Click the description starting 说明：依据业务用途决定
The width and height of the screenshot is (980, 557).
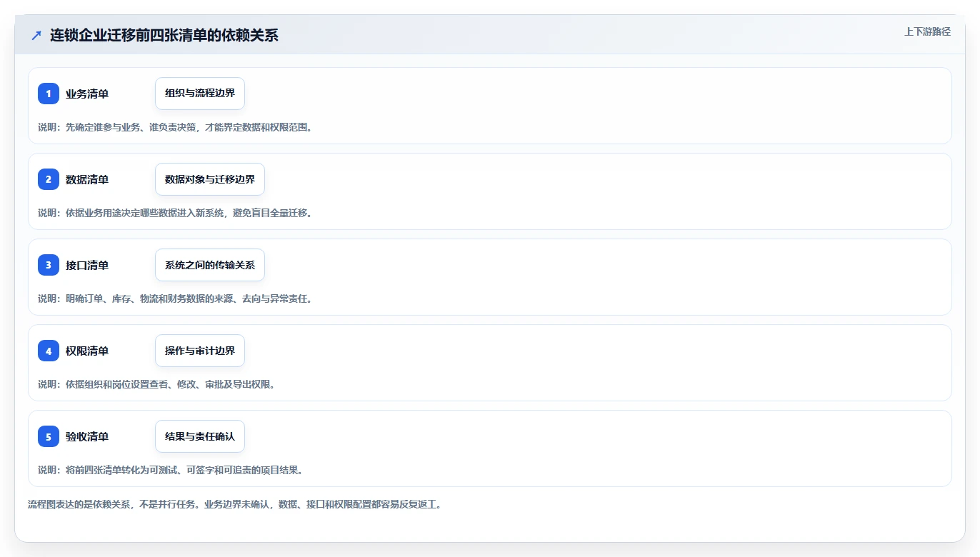click(175, 213)
